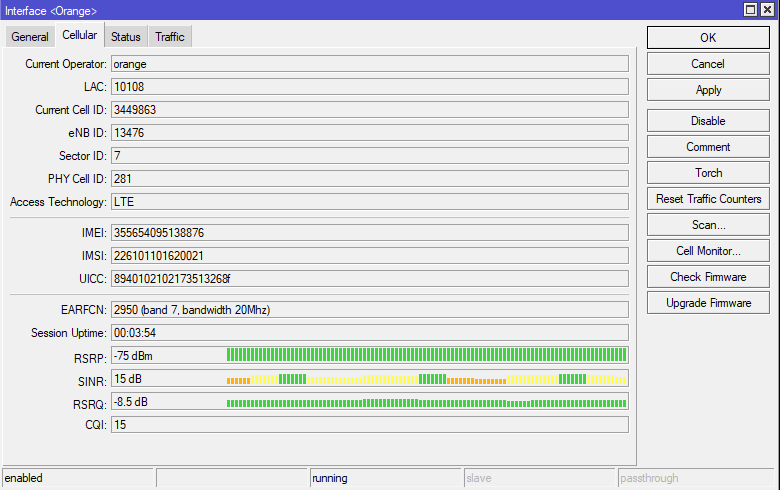The image size is (780, 490).
Task: Click the 'enabled' status bar entry
Action: click(x=78, y=478)
